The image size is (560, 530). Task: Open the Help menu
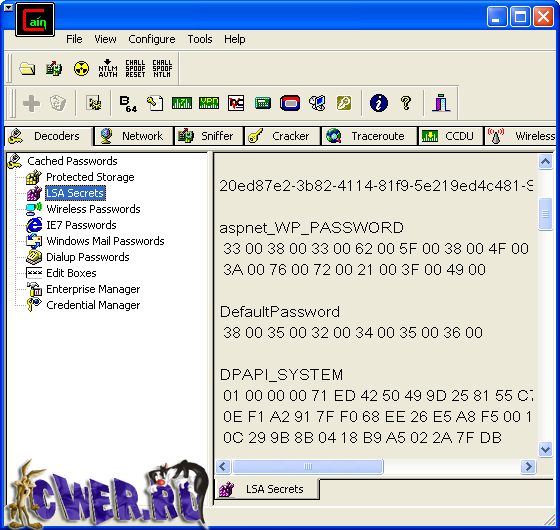point(234,39)
